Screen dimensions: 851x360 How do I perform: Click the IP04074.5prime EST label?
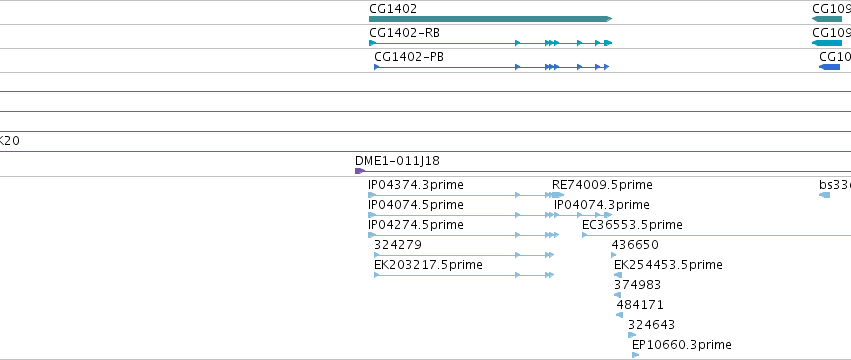[x=416, y=205]
